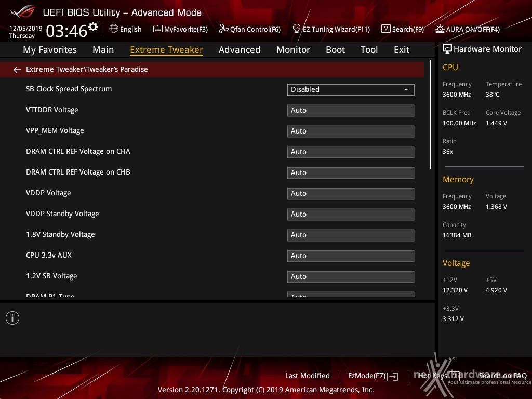This screenshot has width=532, height=399.
Task: Click Memory Capacity 16384 MB value
Action: 457,235
